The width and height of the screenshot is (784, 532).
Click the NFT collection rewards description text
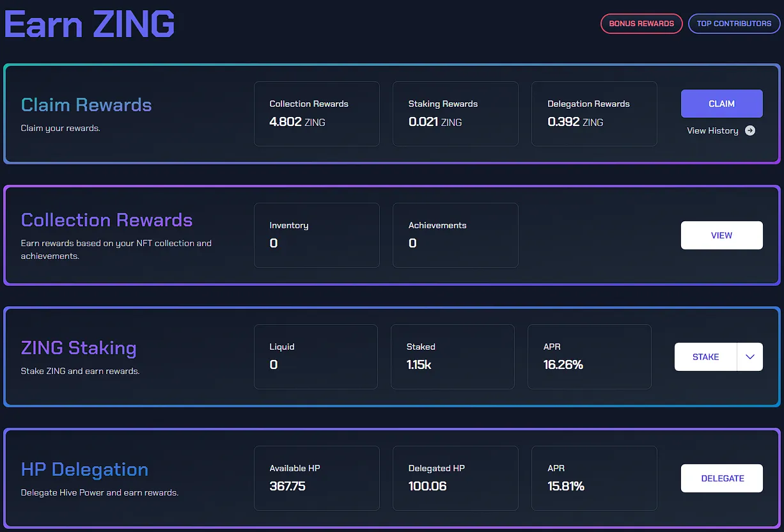116,249
